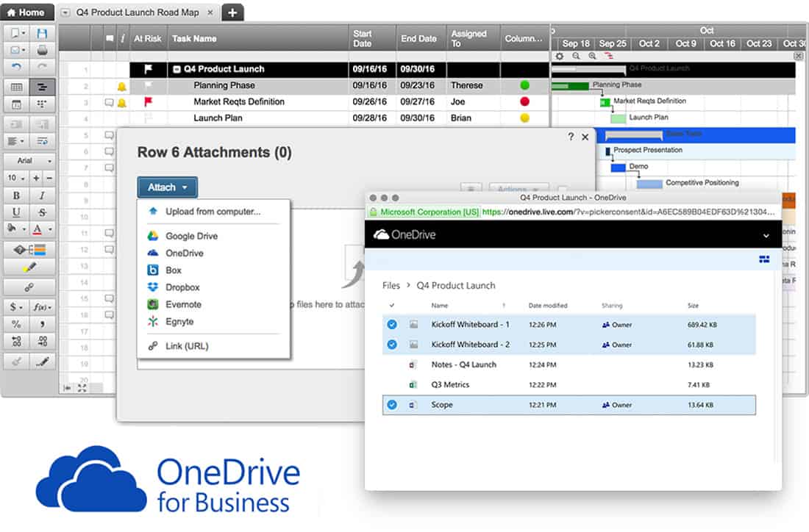Open the font size 10 dropdown

tap(16, 178)
